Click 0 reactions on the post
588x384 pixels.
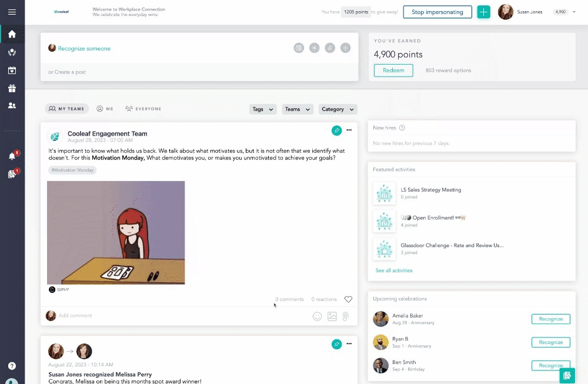pyautogui.click(x=324, y=299)
